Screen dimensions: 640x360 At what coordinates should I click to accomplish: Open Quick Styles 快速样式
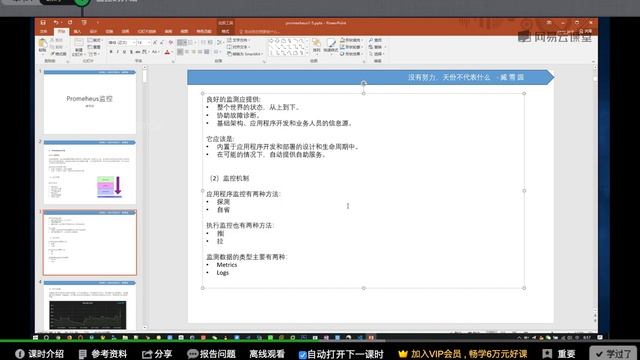pyautogui.click(x=331, y=46)
